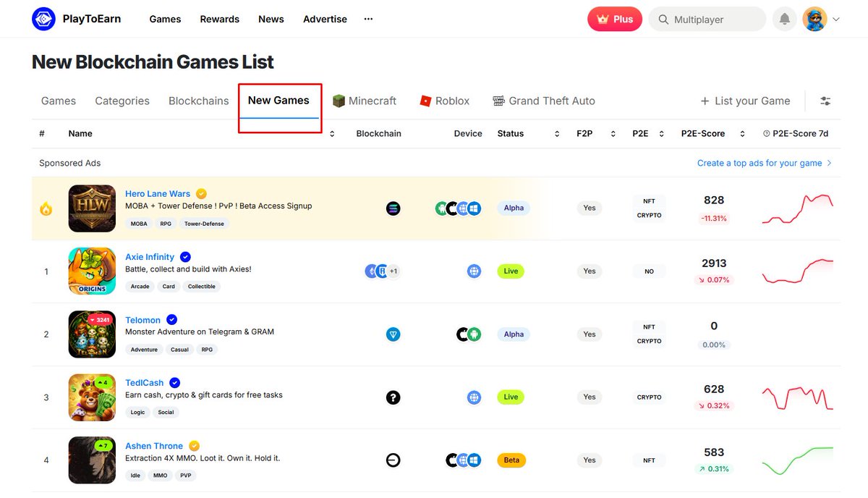868x498 pixels.
Task: Click the Plus subscription button
Action: pyautogui.click(x=614, y=20)
